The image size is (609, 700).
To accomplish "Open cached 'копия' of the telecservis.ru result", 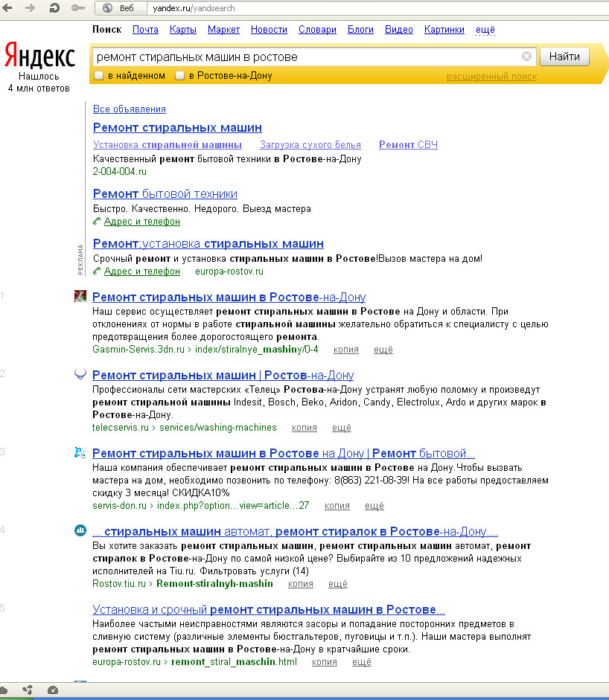I will 304,428.
